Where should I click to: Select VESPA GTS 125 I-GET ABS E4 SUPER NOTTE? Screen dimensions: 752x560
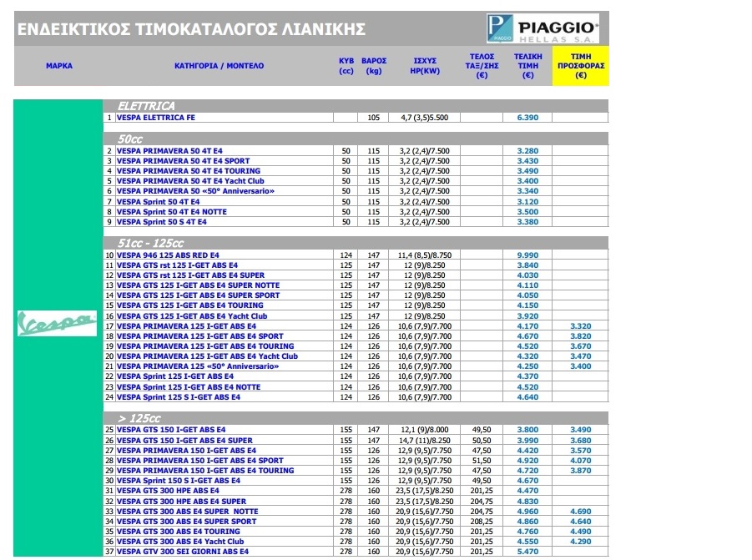tap(198, 285)
